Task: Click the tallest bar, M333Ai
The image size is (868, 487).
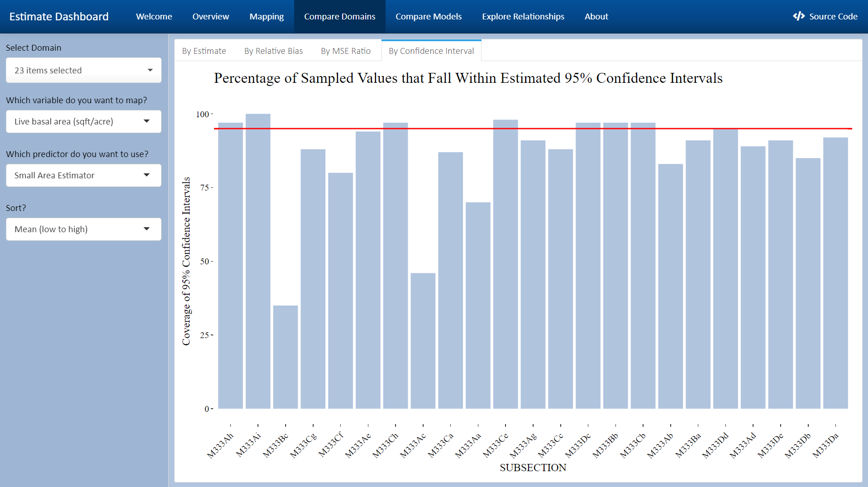Action: pos(258,261)
